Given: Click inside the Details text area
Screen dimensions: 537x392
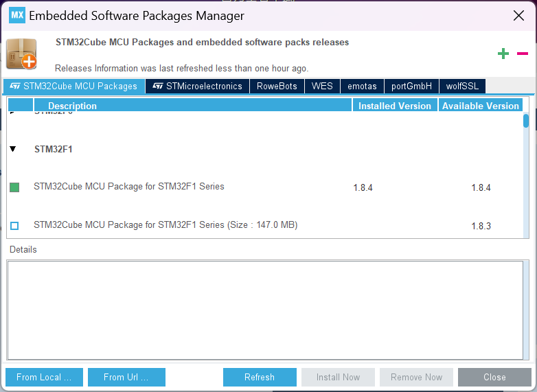Looking at the screenshot, I should (x=265, y=310).
